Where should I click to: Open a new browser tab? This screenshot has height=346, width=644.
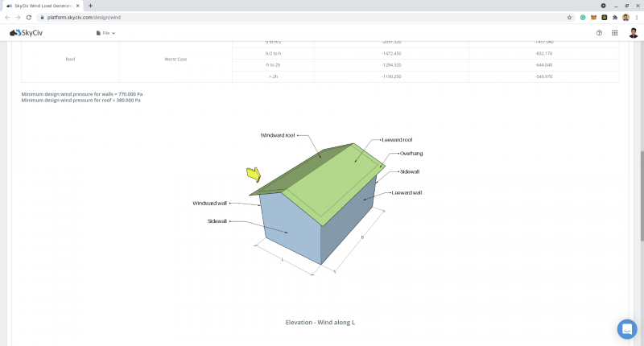tap(90, 6)
